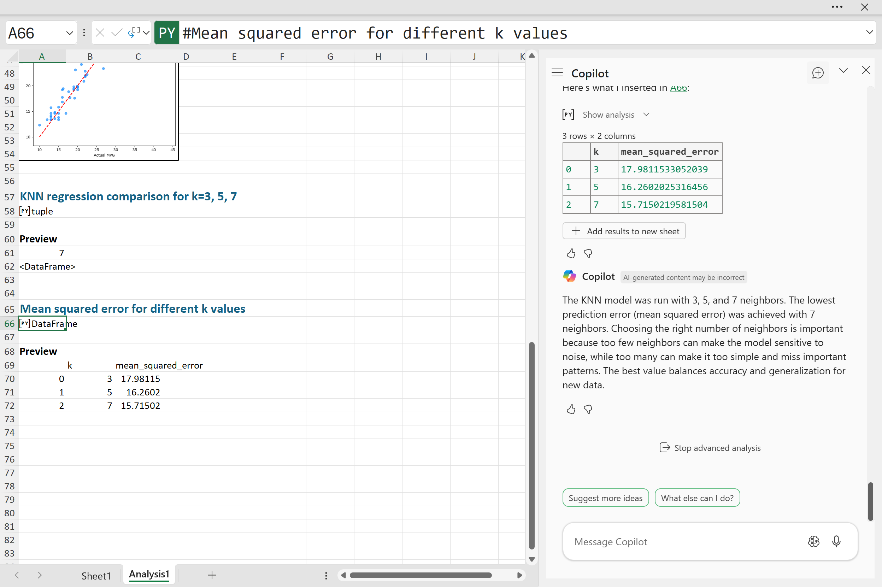
Task: Thumbs up the KNN explanation response
Action: [x=571, y=409]
